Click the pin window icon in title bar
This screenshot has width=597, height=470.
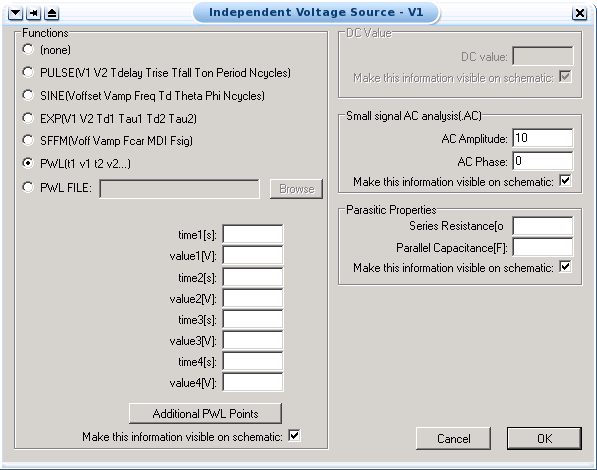pos(34,13)
